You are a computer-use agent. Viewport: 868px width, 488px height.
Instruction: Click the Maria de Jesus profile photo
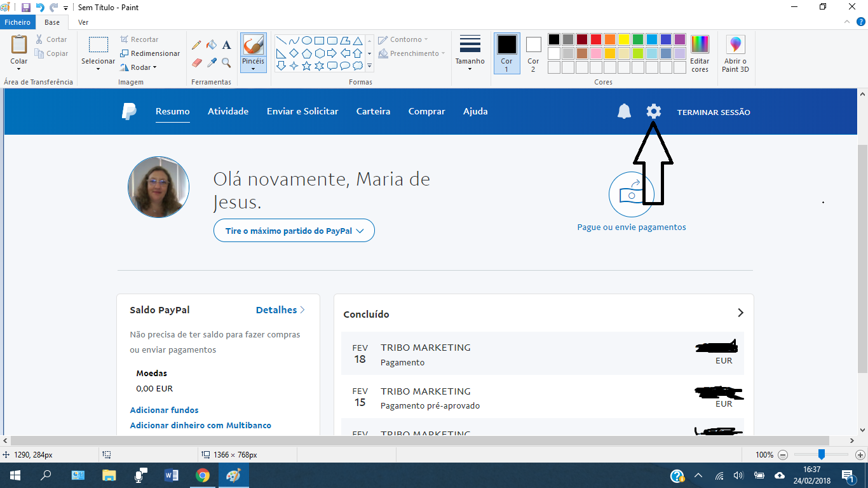(x=158, y=187)
